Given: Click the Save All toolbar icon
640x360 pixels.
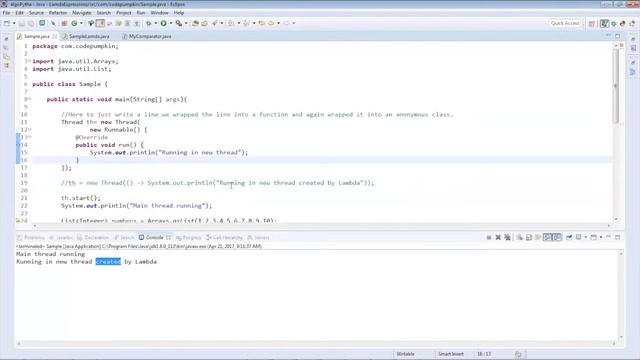Looking at the screenshot, I should (x=31, y=23).
